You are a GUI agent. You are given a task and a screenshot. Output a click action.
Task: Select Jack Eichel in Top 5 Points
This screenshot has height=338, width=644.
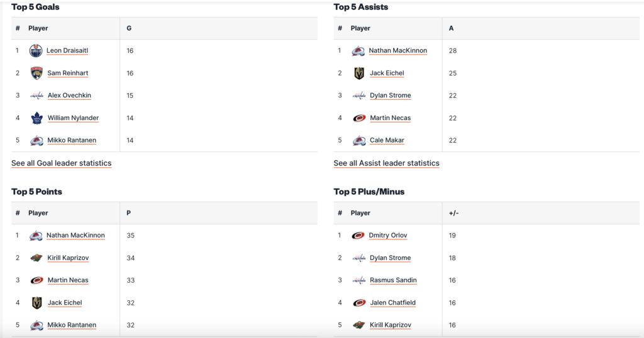click(65, 303)
